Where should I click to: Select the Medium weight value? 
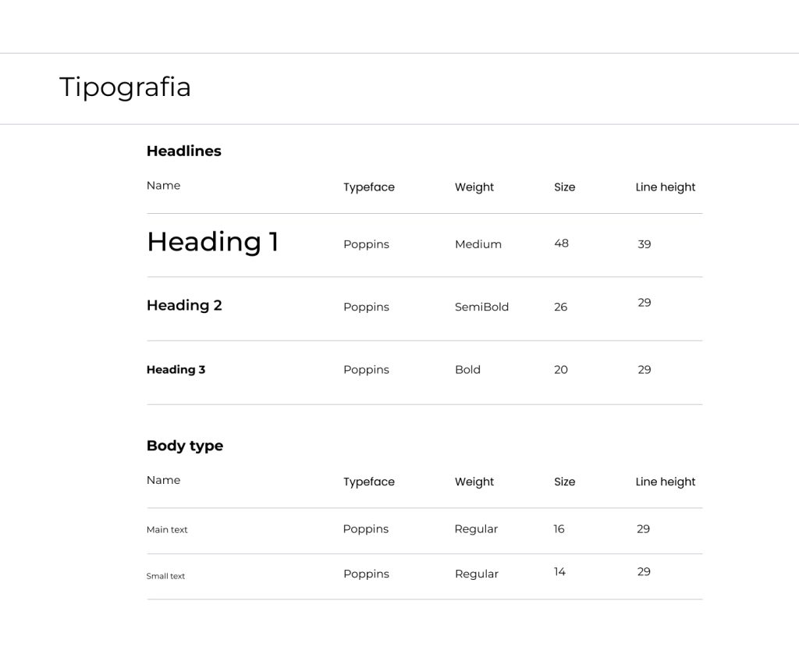coord(478,244)
